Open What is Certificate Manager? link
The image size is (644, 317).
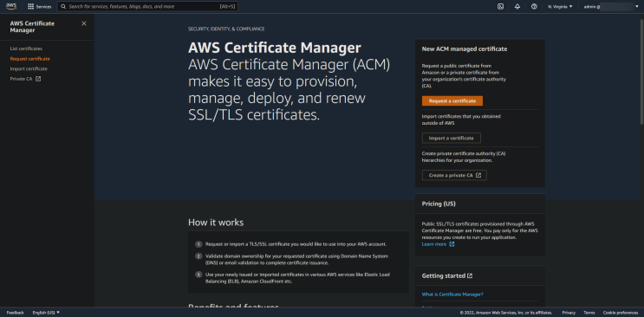coord(452,294)
